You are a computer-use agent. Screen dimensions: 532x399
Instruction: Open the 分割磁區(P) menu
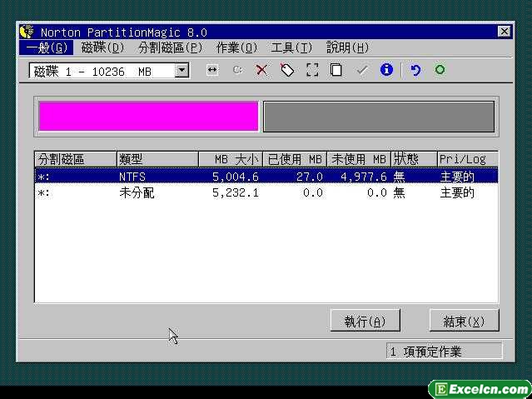[171, 47]
